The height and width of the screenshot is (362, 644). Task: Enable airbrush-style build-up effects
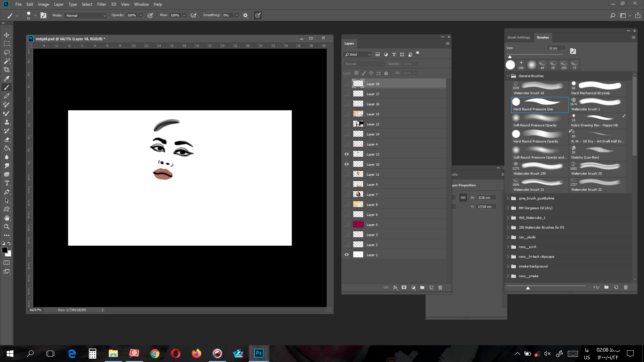pyautogui.click(x=194, y=15)
